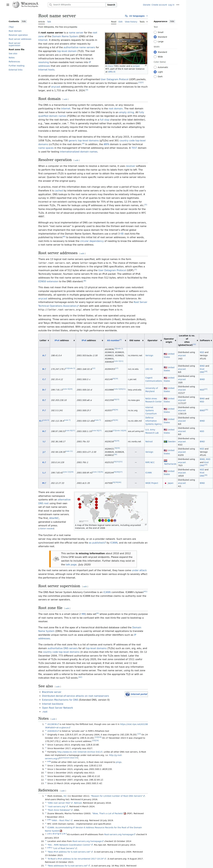The image size is (213, 868).
Task: Open the Blackhole server See also link
Action: tap(52, 692)
